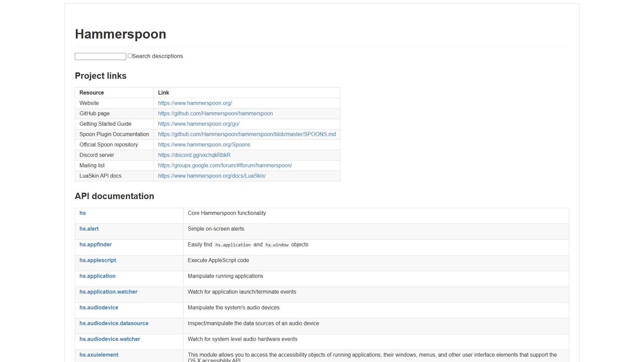Click the application launch/terminate events description
Image resolution: width=644 pixels, height=362 pixels.
click(x=242, y=292)
